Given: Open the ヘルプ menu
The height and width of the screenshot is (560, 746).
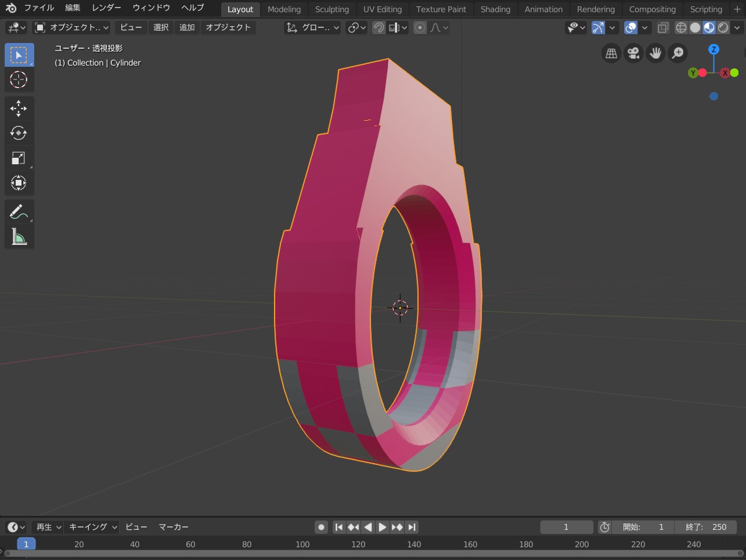Looking at the screenshot, I should tap(193, 8).
